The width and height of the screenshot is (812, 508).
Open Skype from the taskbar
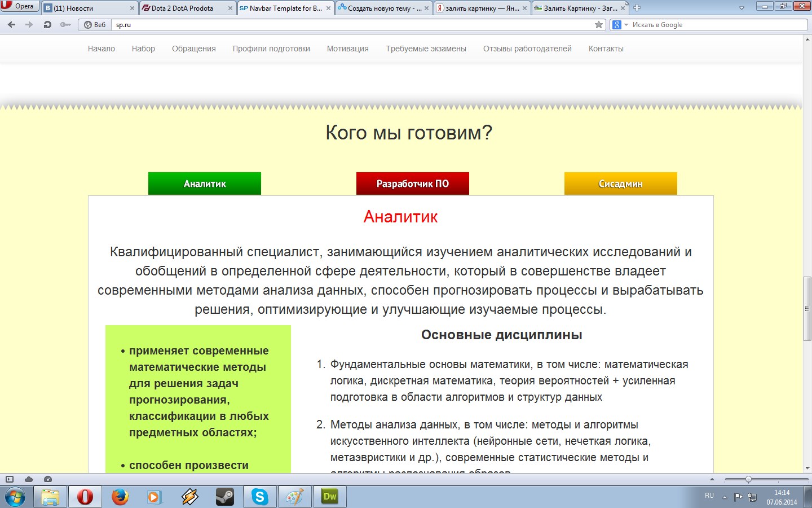coord(260,497)
